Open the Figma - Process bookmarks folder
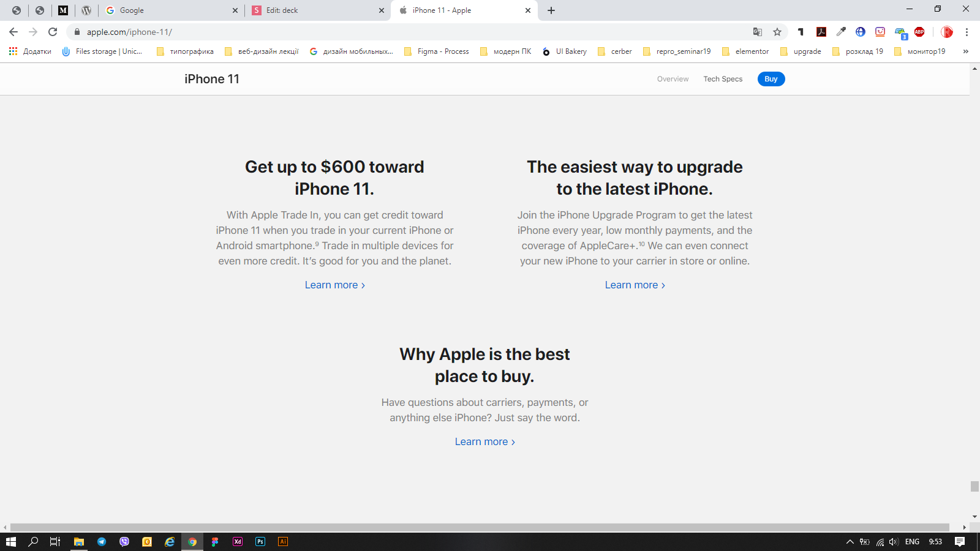The height and width of the screenshot is (551, 980). point(437,51)
